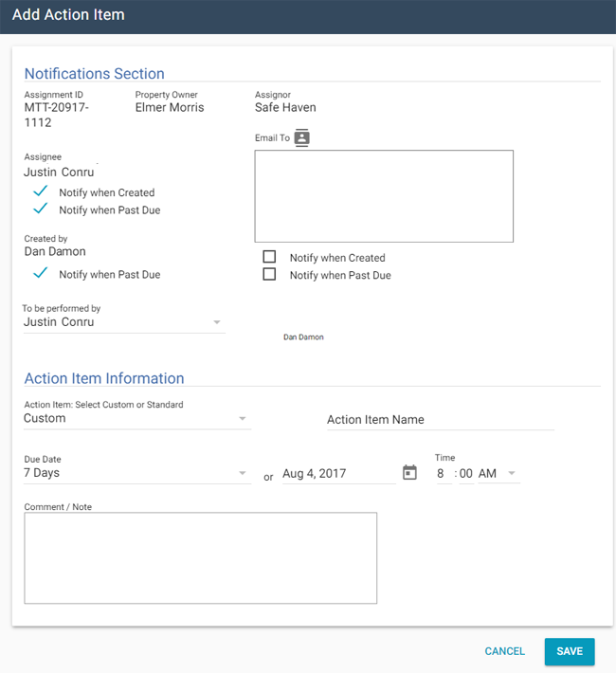Image resolution: width=616 pixels, height=673 pixels.
Task: Click the minutes field showing 00
Action: [x=466, y=473]
